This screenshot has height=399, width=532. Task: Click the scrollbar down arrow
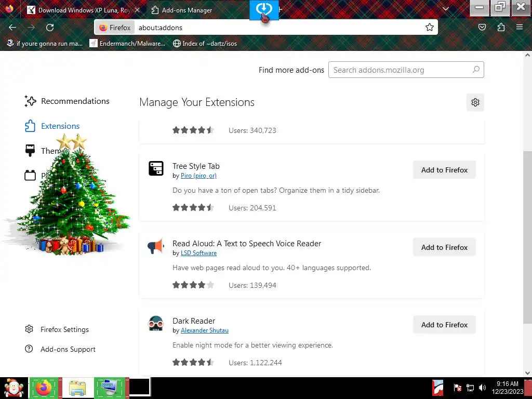click(527, 373)
